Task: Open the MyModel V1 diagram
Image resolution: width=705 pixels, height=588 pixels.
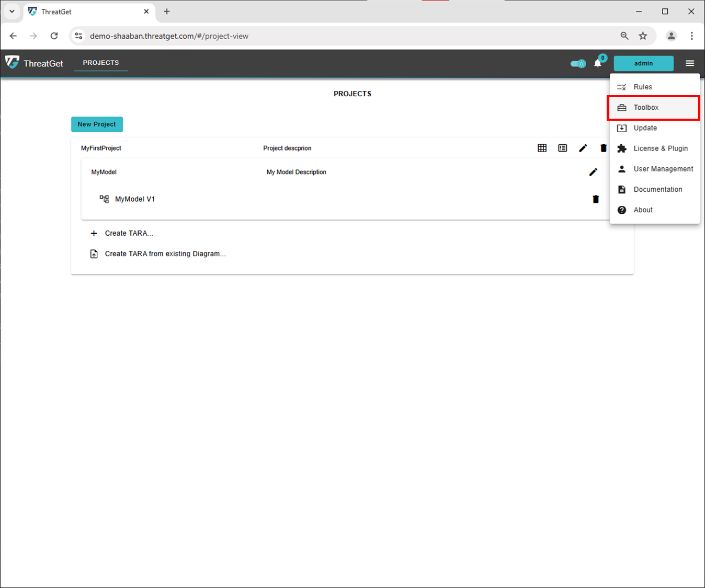Action: [x=134, y=199]
